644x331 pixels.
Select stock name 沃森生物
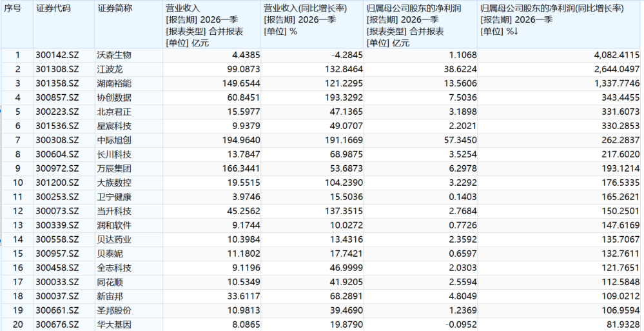coord(115,55)
